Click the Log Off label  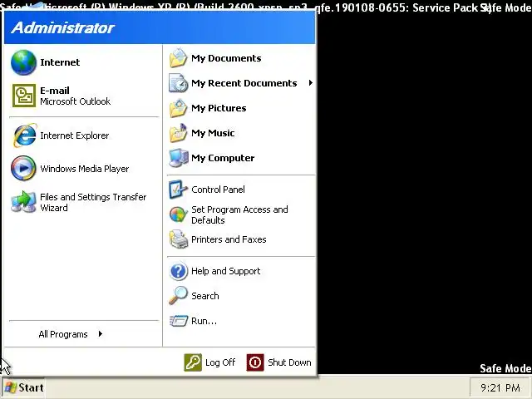(220, 362)
